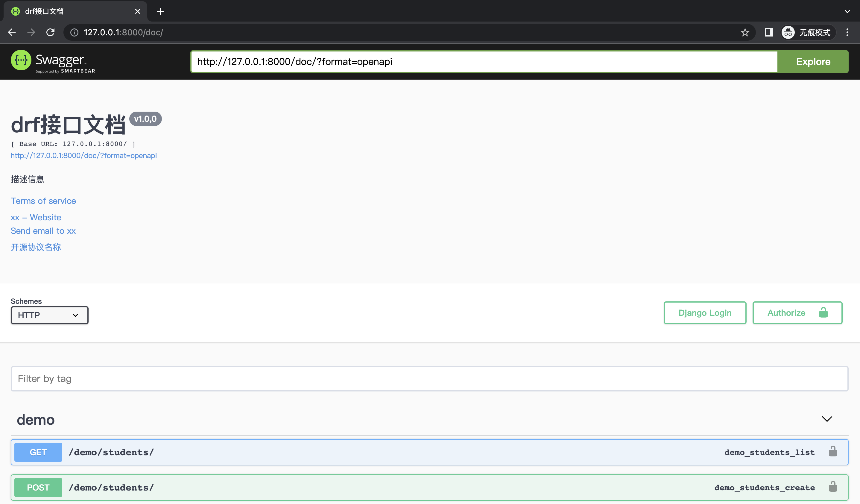Click the Filter by tag field

[429, 379]
